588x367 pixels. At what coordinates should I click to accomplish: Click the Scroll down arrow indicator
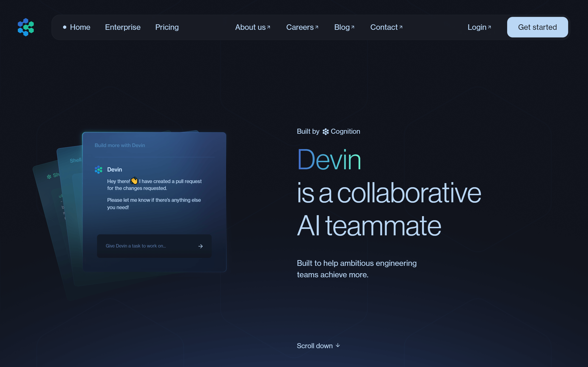pos(339,345)
